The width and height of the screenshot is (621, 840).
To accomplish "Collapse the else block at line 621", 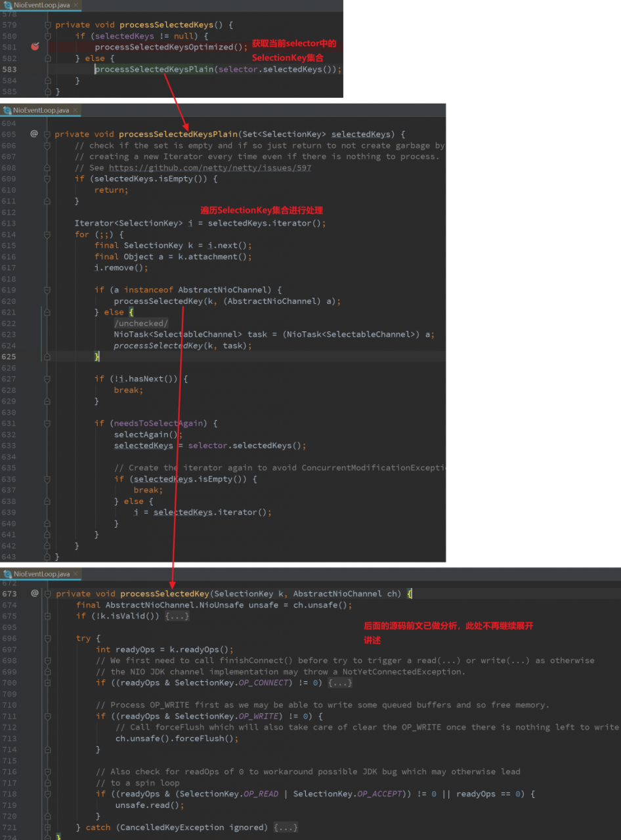I will point(47,312).
